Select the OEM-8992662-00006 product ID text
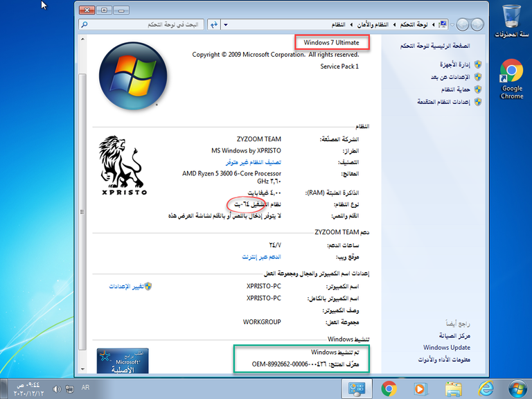 [289, 364]
